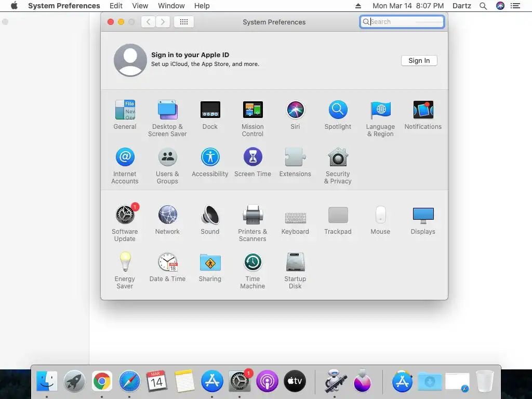This screenshot has height=399, width=532.
Task: Click the Siri icon in menu bar
Action: point(500,6)
